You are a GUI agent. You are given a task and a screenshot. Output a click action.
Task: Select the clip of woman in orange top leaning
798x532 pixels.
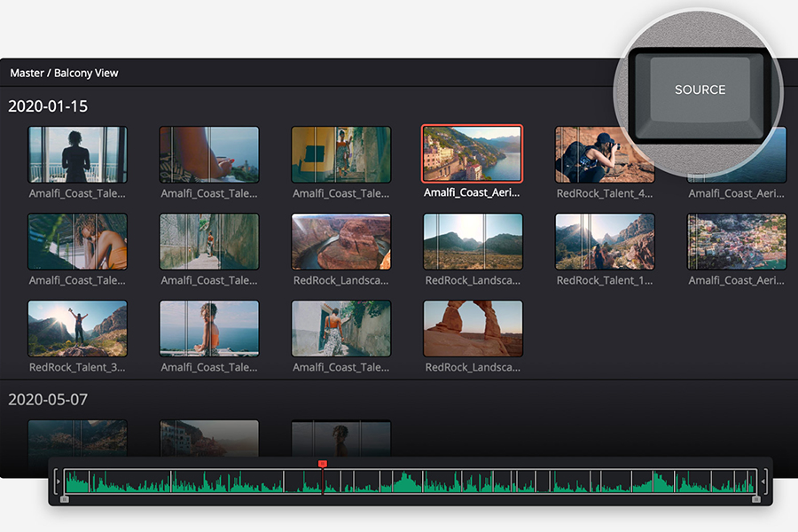(77, 241)
